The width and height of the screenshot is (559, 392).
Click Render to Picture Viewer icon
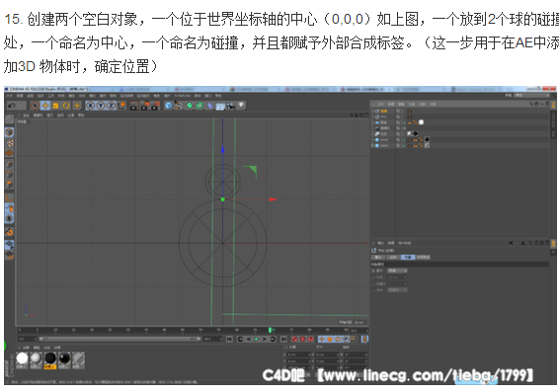tap(145, 106)
